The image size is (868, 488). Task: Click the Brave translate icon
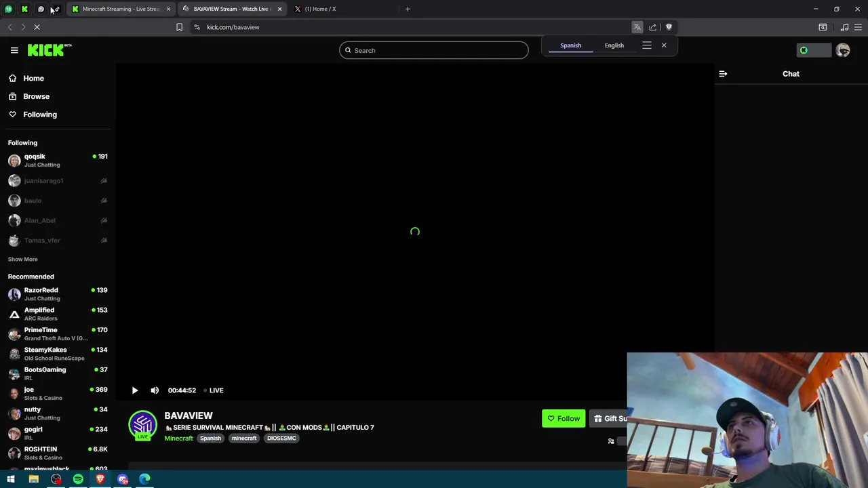pyautogui.click(x=637, y=27)
